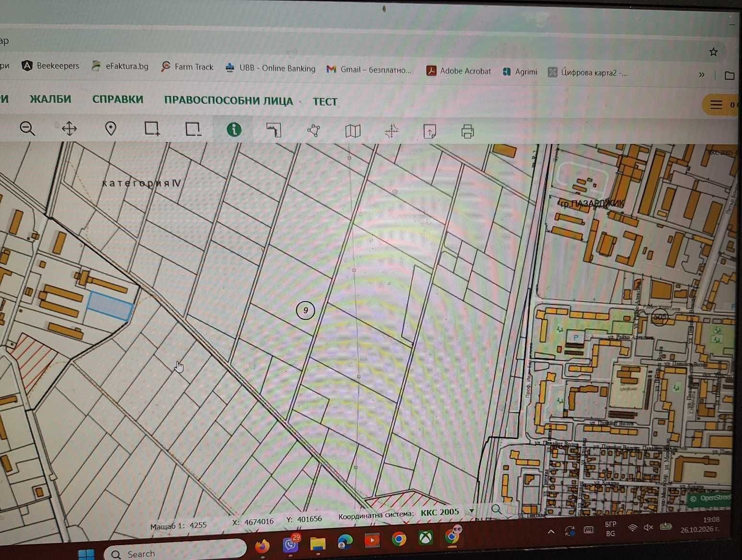Screen dimensions: 742x560
Task: Open the ПРАВОСПОСОБНИ ЛИЦА menu
Action: coord(228,101)
